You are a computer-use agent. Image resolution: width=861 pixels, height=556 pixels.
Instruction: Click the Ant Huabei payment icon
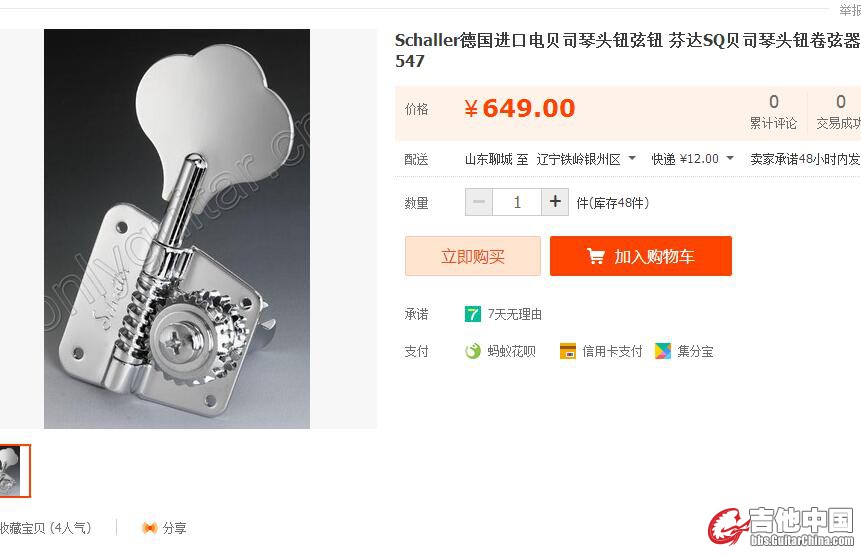[x=473, y=351]
